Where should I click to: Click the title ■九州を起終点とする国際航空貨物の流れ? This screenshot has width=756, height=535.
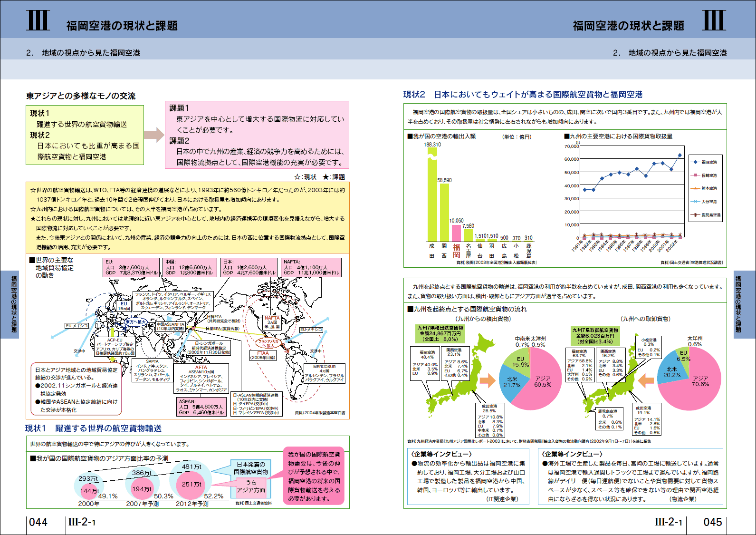[x=467, y=309]
